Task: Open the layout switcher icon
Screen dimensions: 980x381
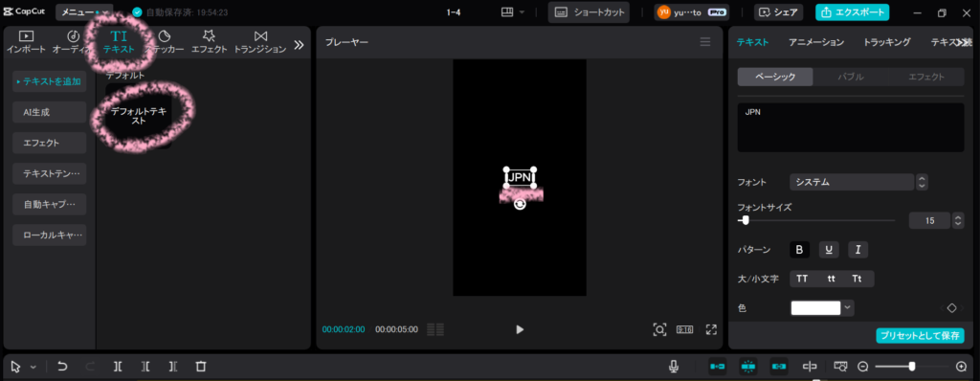Action: click(507, 11)
